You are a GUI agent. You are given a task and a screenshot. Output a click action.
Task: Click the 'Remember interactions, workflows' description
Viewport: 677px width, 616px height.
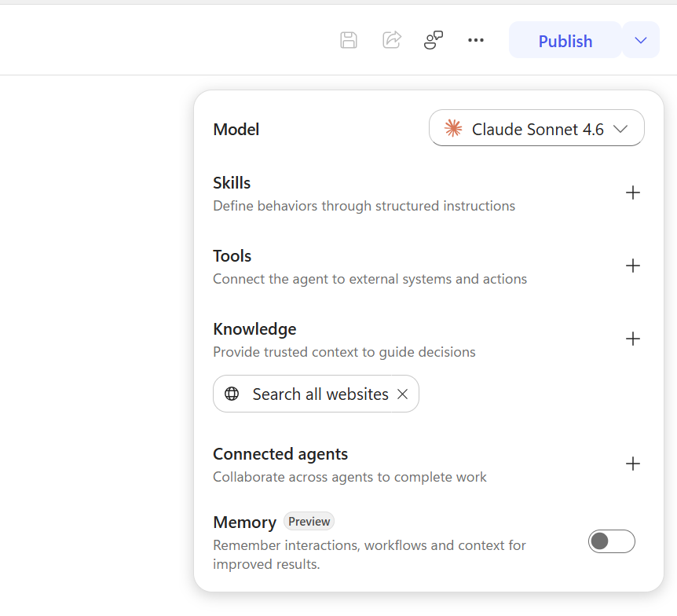[x=369, y=555]
